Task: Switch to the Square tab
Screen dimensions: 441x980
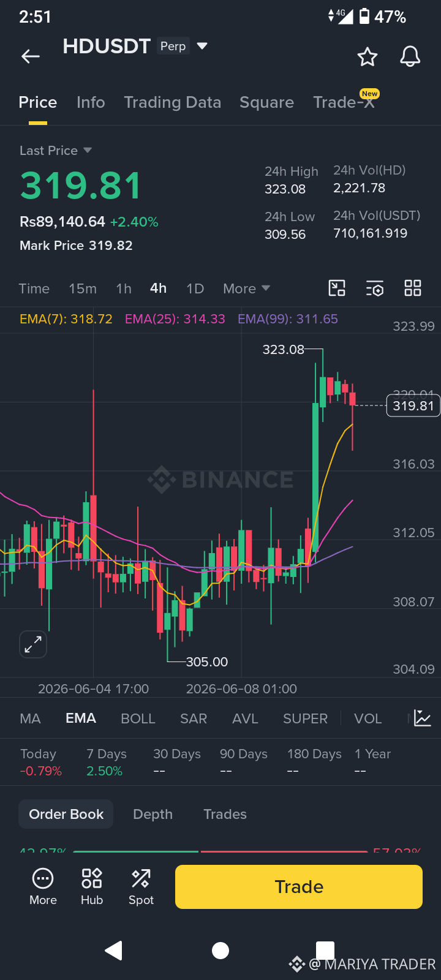Action: click(x=266, y=102)
